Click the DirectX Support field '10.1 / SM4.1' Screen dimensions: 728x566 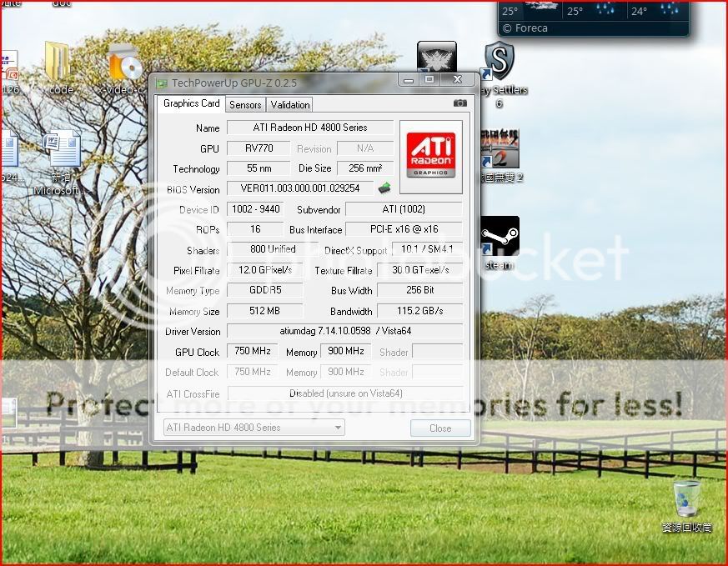(427, 249)
